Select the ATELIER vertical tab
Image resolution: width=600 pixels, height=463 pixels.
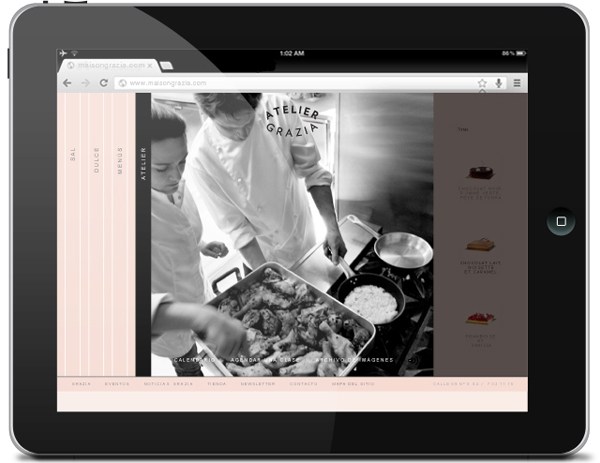(143, 163)
